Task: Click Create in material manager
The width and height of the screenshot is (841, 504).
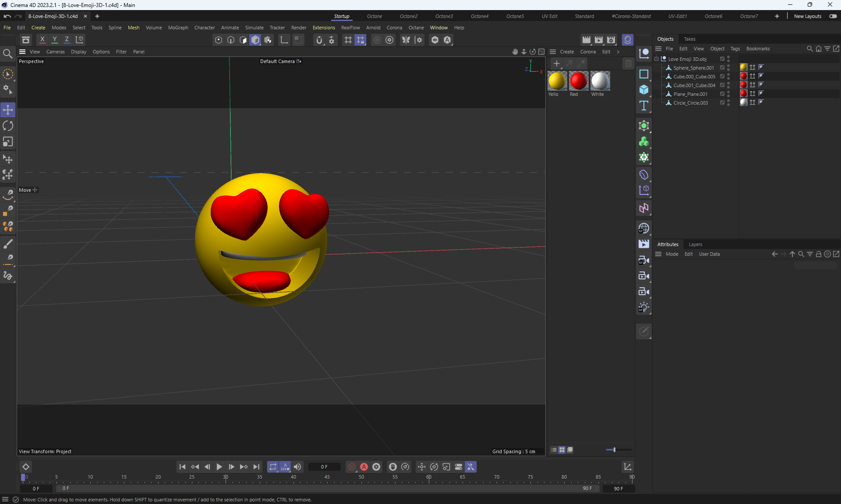Action: [567, 52]
